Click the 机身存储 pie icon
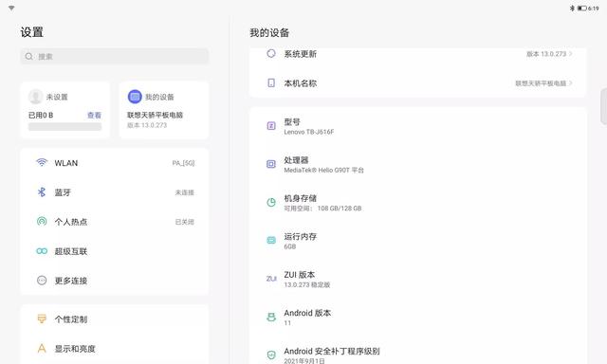This screenshot has width=607, height=364. click(271, 202)
